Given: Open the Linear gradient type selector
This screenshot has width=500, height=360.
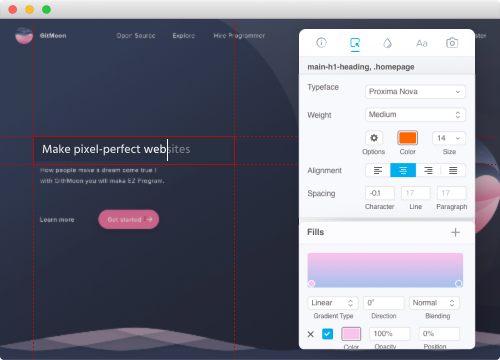Looking at the screenshot, I should [333, 303].
